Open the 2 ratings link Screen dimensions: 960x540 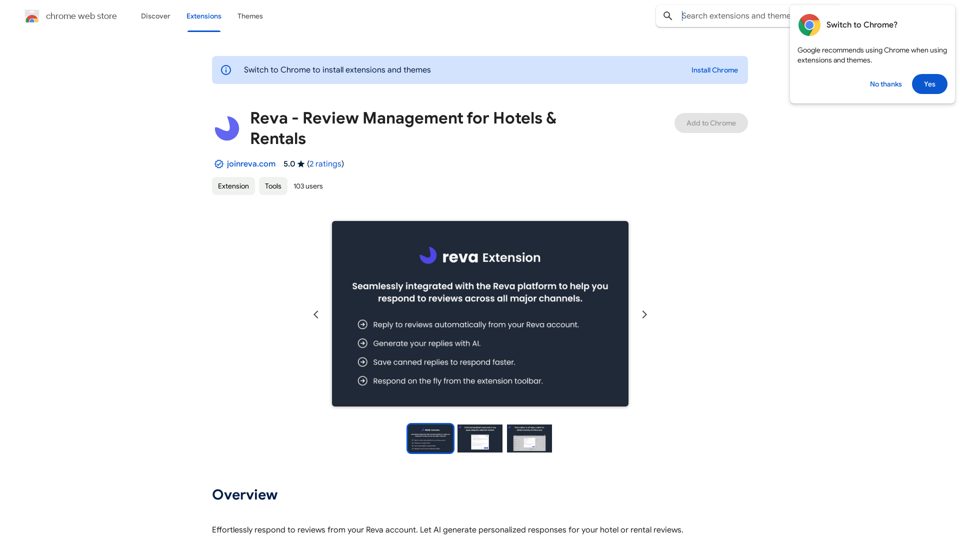point(325,164)
